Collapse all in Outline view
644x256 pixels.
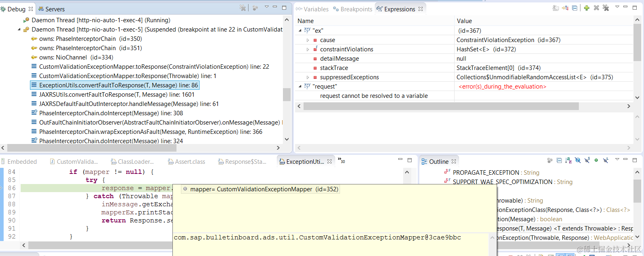(x=559, y=161)
